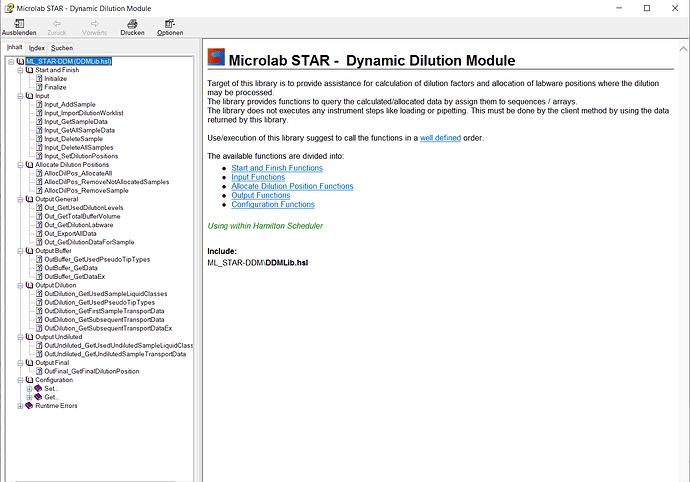The height and width of the screenshot is (482, 690).
Task: Click the help window title bar icon
Action: click(x=9, y=8)
